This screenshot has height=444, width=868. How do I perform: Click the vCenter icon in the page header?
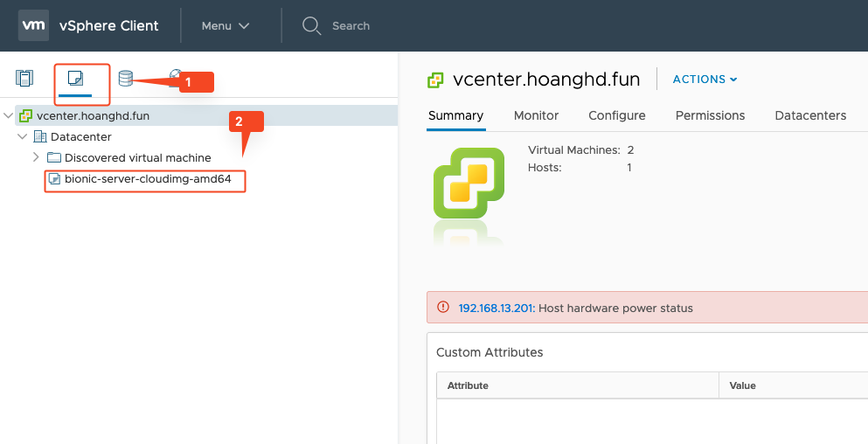coord(435,80)
